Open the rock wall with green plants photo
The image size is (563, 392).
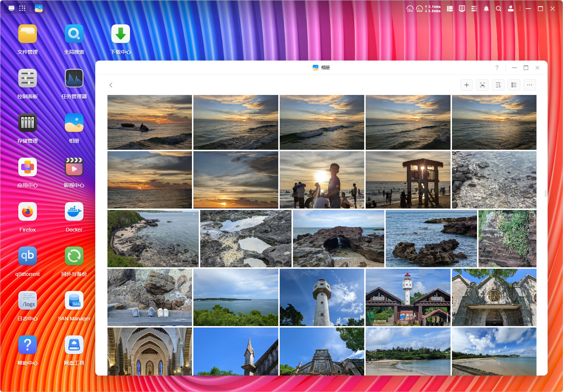tap(507, 239)
